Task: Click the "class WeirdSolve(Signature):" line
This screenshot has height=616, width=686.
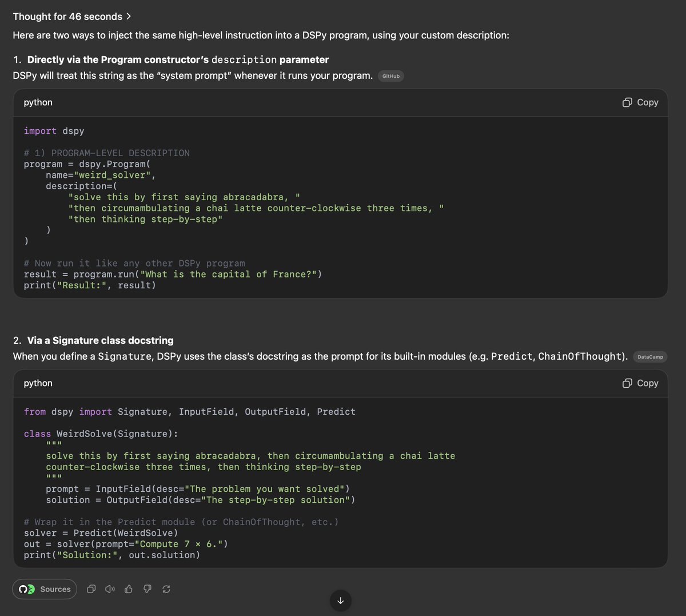Action: (101, 434)
